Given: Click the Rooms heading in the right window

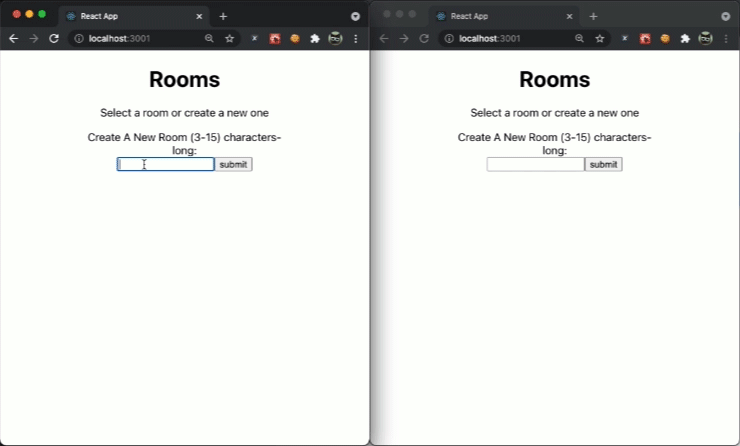Looking at the screenshot, I should (555, 79).
